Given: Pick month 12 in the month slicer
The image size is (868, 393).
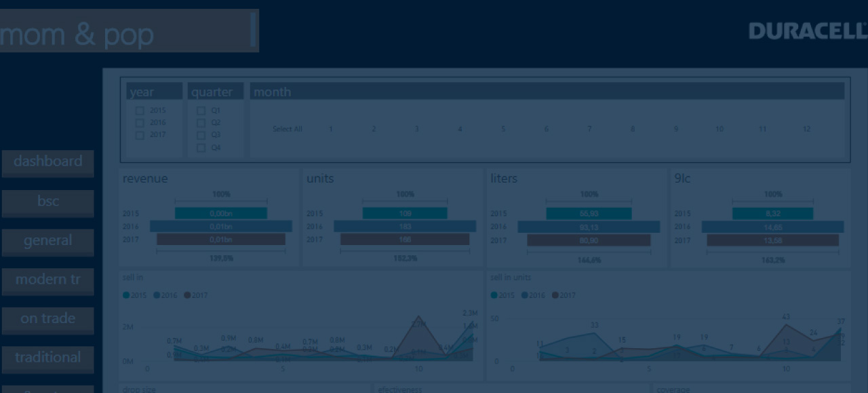Looking at the screenshot, I should (x=806, y=129).
